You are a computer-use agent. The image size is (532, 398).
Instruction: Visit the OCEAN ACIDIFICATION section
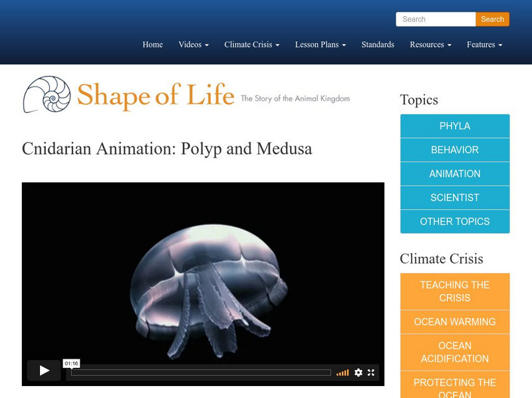pos(454,352)
